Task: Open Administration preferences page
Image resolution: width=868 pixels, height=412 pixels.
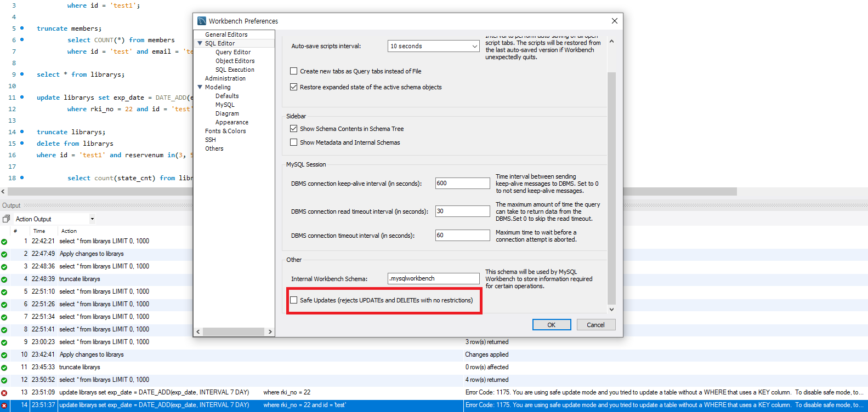Action: [225, 78]
